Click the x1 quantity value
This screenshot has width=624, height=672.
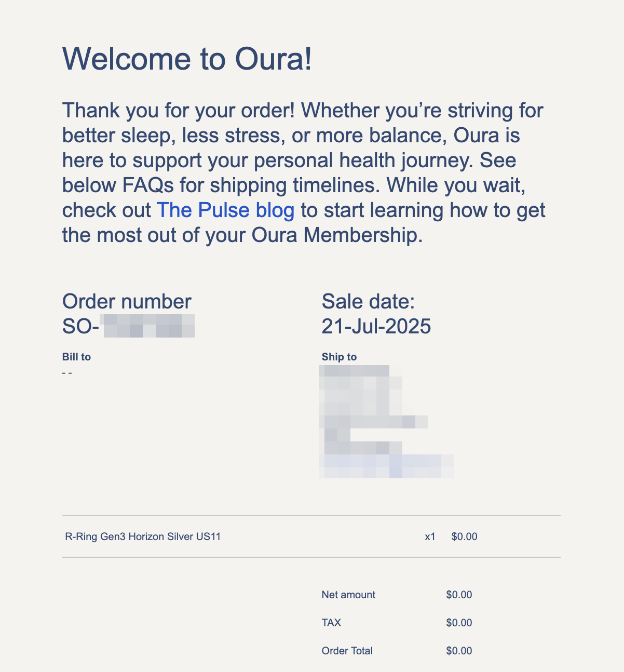(430, 536)
